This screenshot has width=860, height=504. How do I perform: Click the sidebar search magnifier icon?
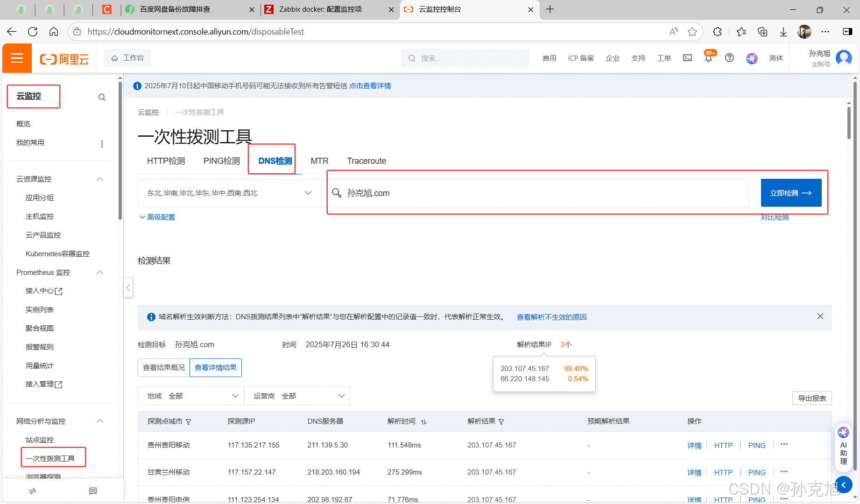tap(102, 97)
